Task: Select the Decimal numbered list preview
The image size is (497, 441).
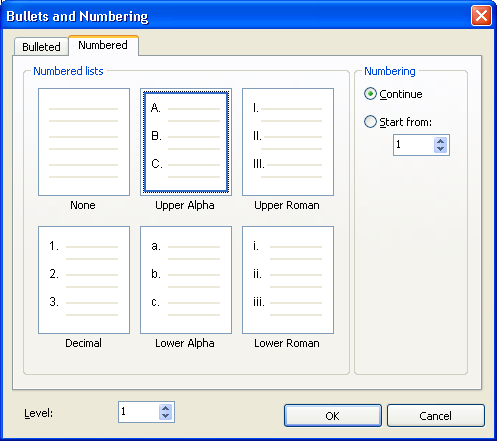Action: pos(84,280)
